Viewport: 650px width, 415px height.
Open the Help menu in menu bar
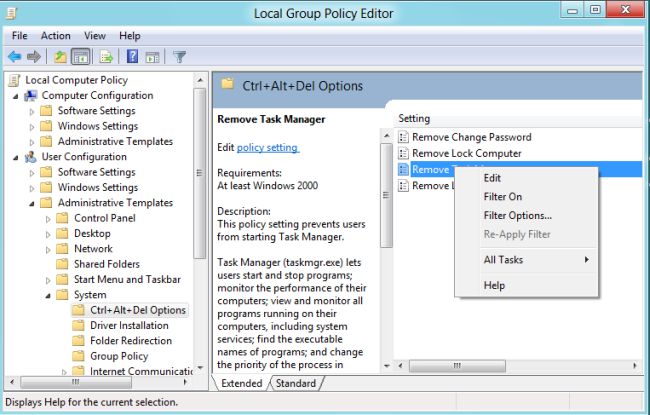click(130, 36)
